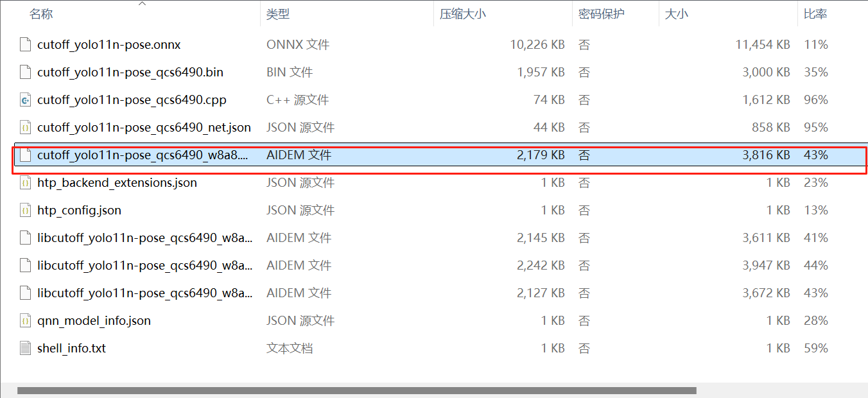The width and height of the screenshot is (868, 398).
Task: Select the file name cutoff_yolo11n-pose.onnx
Action: click(x=109, y=45)
